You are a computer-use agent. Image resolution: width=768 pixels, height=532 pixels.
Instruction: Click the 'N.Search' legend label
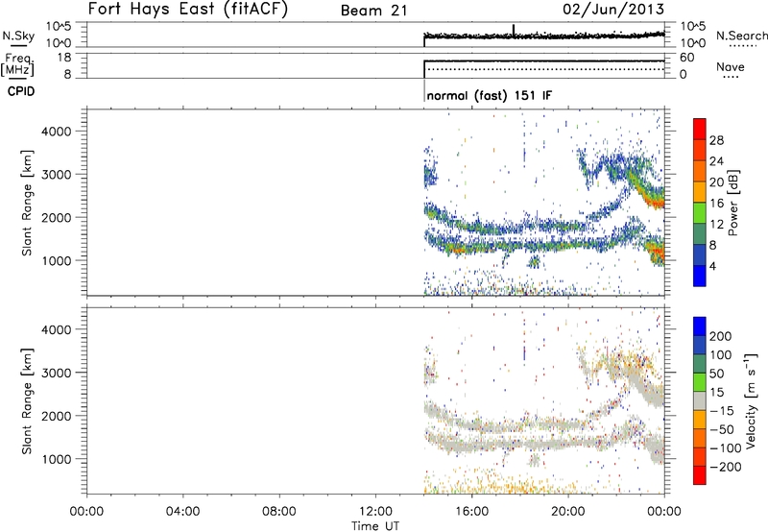(741, 36)
